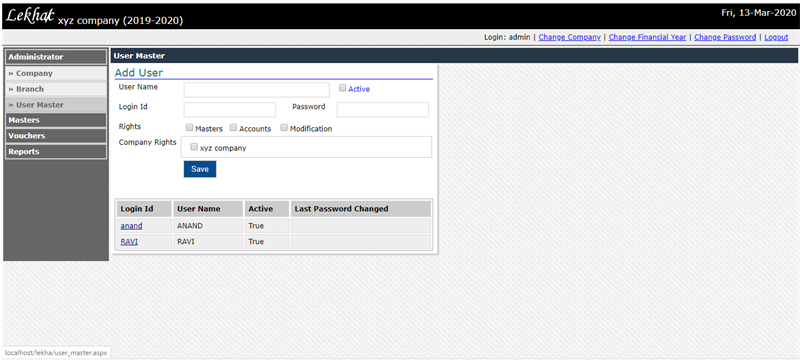The height and width of the screenshot is (363, 800).
Task: Expand the Vouchers sidebar menu
Action: click(56, 136)
